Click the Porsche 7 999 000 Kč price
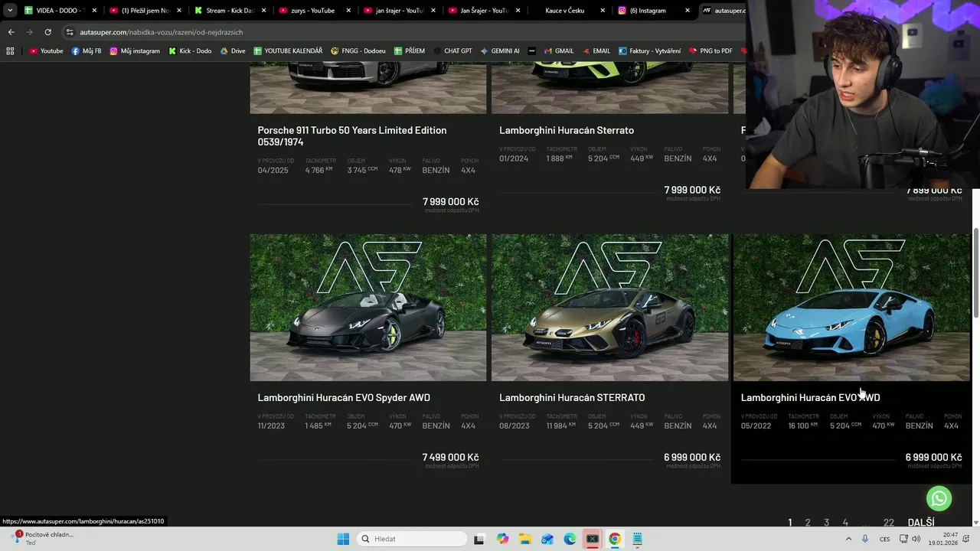Image resolution: width=980 pixels, height=551 pixels. pos(450,201)
